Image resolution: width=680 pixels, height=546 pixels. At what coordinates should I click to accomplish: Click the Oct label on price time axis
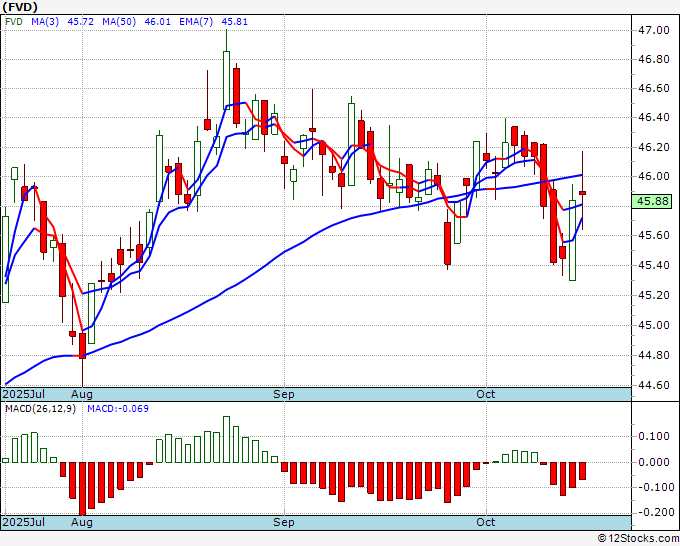point(486,395)
